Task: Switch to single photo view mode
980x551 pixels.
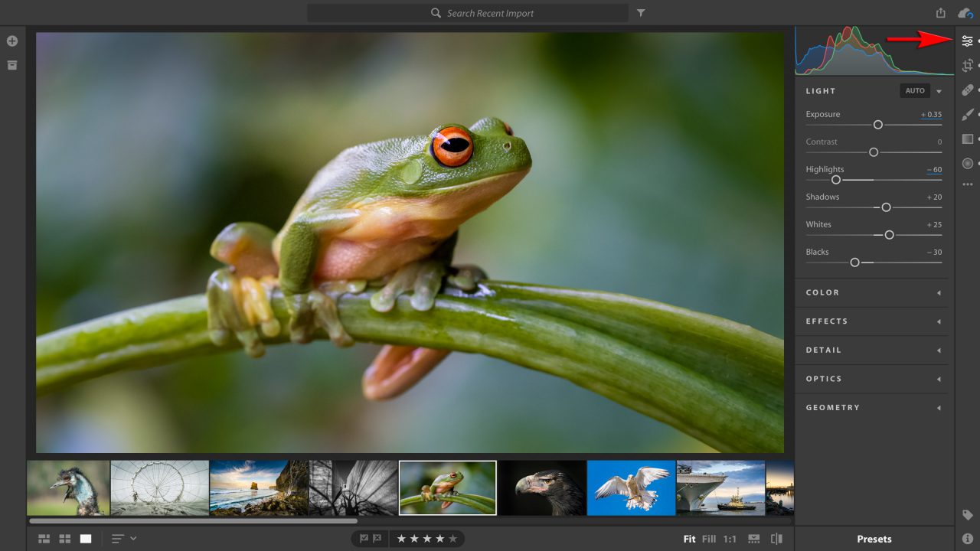Action: click(x=85, y=538)
